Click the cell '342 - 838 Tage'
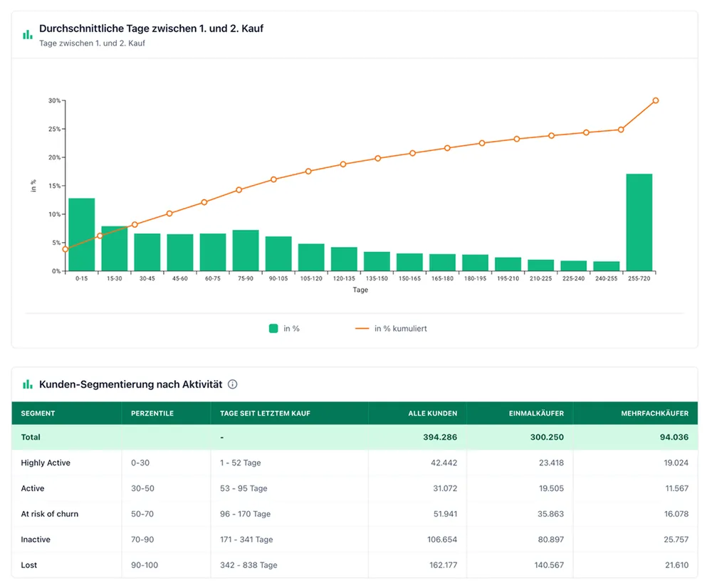Screen dimensions: 712x588 coord(248,565)
